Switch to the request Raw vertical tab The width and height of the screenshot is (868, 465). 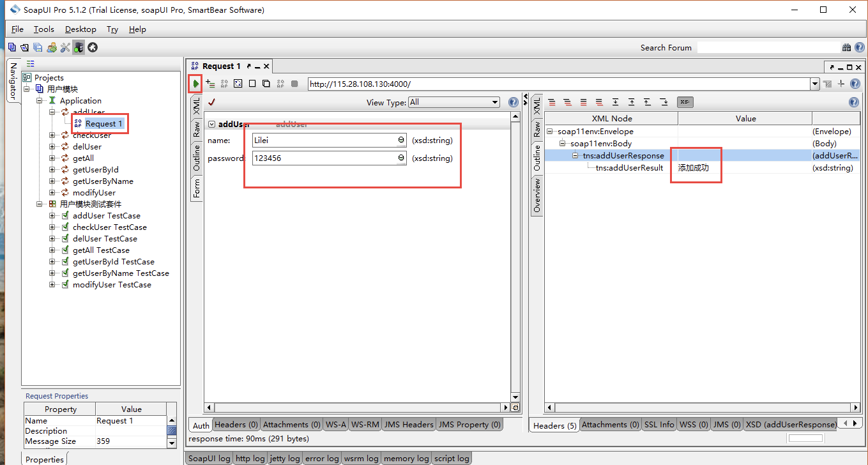[x=197, y=129]
